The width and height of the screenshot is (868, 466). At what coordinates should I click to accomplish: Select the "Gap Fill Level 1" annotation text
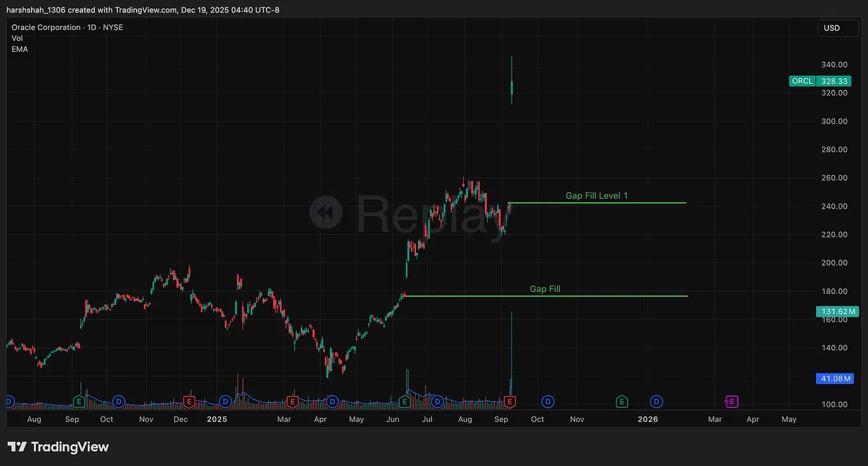point(596,196)
